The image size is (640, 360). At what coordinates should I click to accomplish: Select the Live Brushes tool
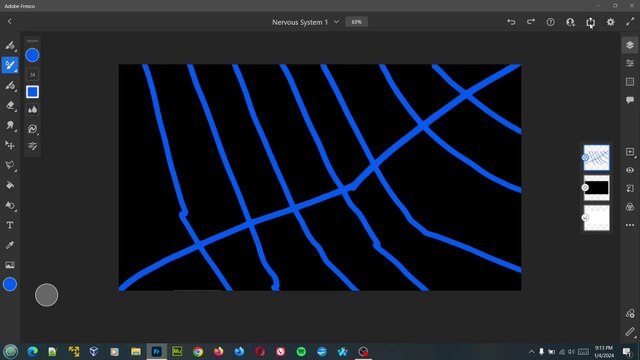click(10, 65)
